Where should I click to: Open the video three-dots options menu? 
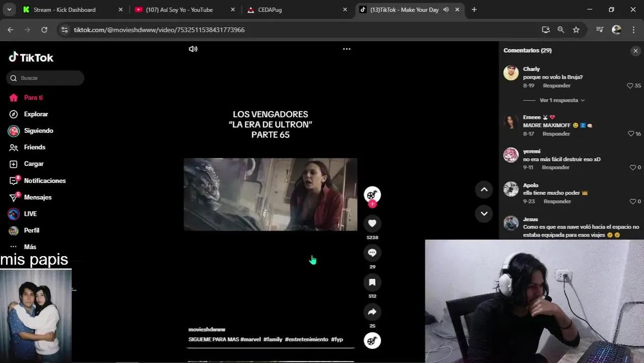coord(347,49)
